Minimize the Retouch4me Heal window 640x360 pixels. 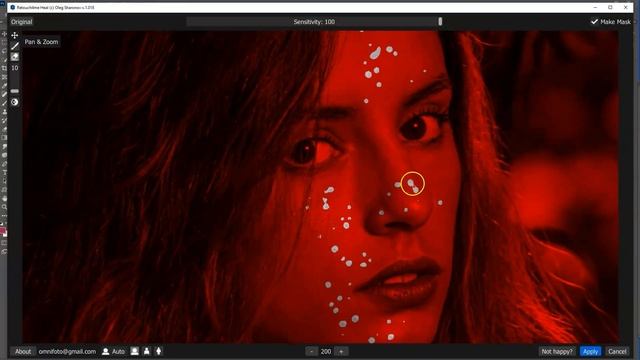click(595, 7)
